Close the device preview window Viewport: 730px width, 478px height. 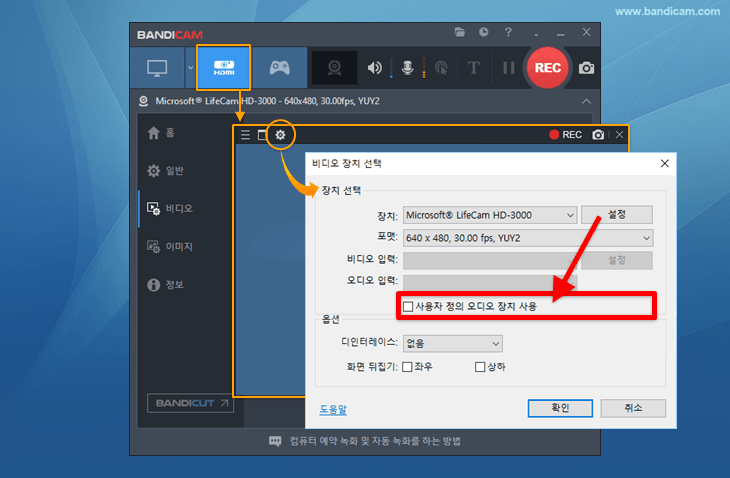coord(619,135)
